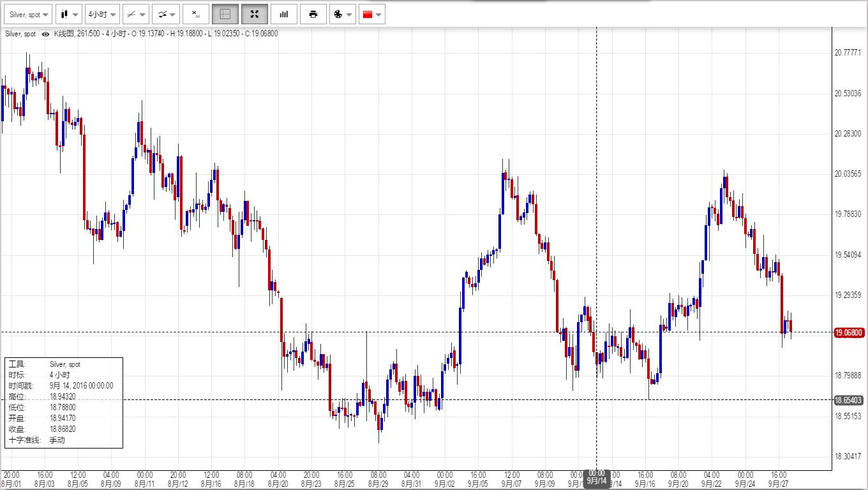The height and width of the screenshot is (490, 868).
Task: Click the 20.03565 price axis label
Action: 848,174
